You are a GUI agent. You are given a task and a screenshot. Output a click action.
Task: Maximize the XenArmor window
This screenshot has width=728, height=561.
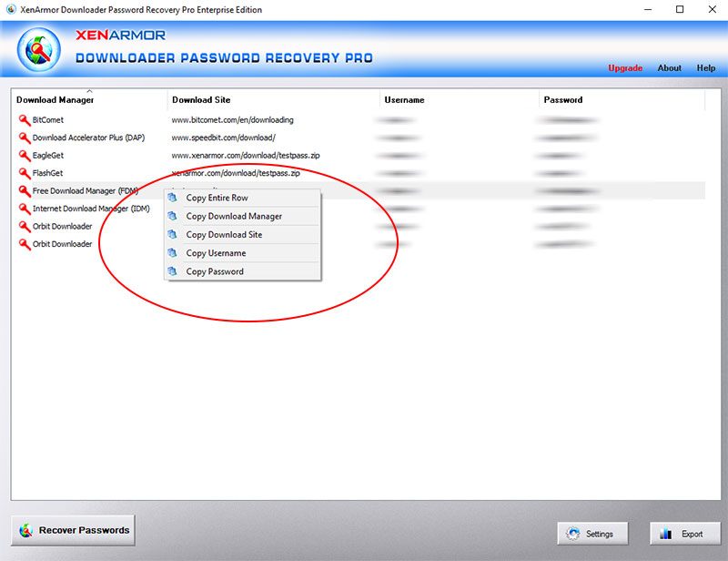click(x=680, y=9)
